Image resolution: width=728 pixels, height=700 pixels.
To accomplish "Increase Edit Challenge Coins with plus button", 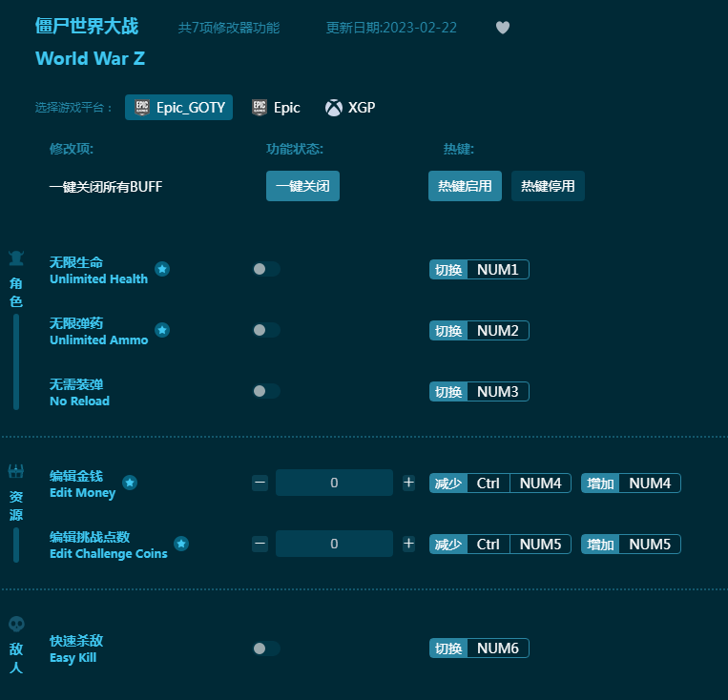I will 408,544.
